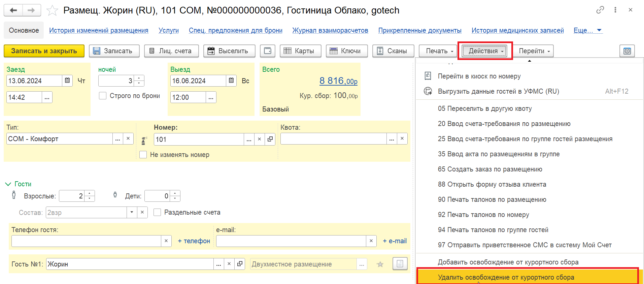Screen dimensions: 644x284
Task: Clear the Гость №1 field
Action: pyautogui.click(x=229, y=264)
